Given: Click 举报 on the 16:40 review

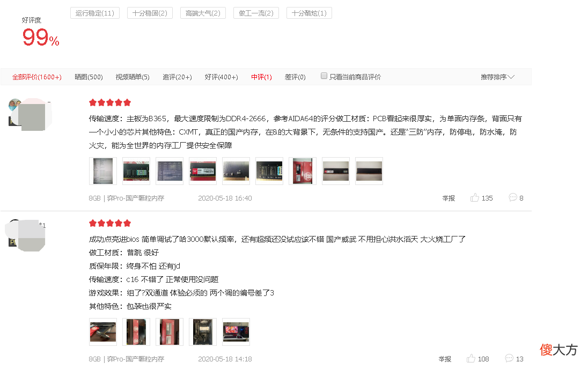Looking at the screenshot, I should click(x=449, y=198).
